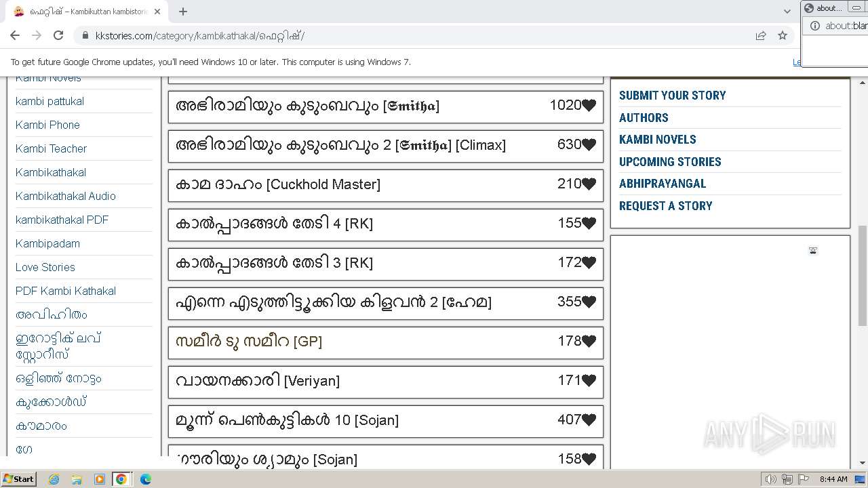Viewport: 868px width, 488px height.
Task: Click the ad info icon in sidebar ad box
Action: click(813, 251)
